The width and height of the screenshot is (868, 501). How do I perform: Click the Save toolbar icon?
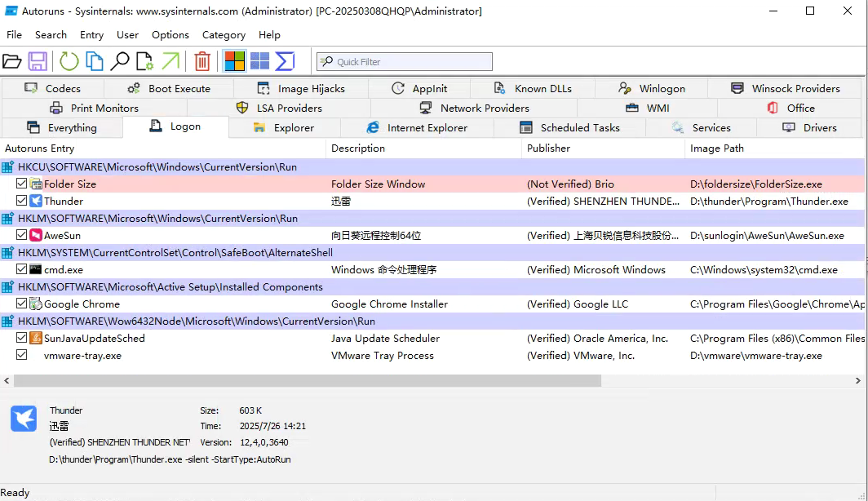click(38, 61)
